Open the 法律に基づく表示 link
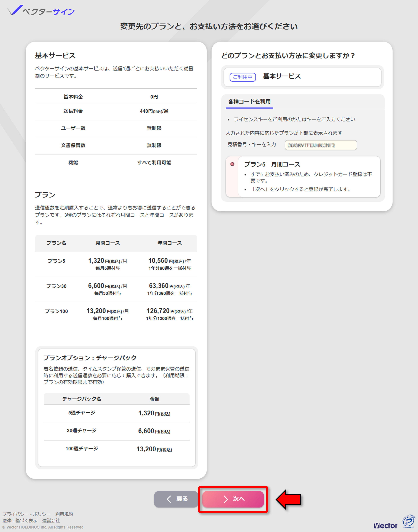The width and height of the screenshot is (418, 532). coord(20,520)
